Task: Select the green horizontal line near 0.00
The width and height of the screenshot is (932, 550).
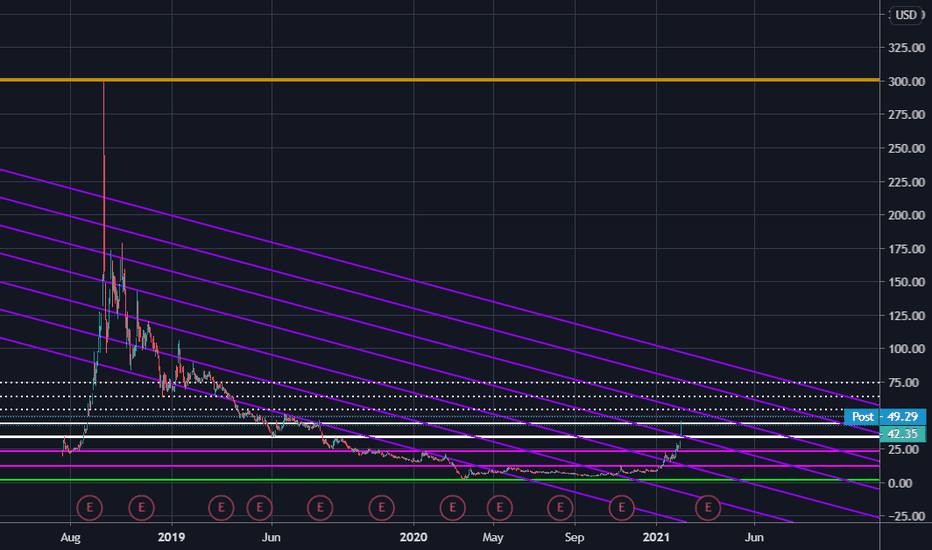Action: (440, 479)
